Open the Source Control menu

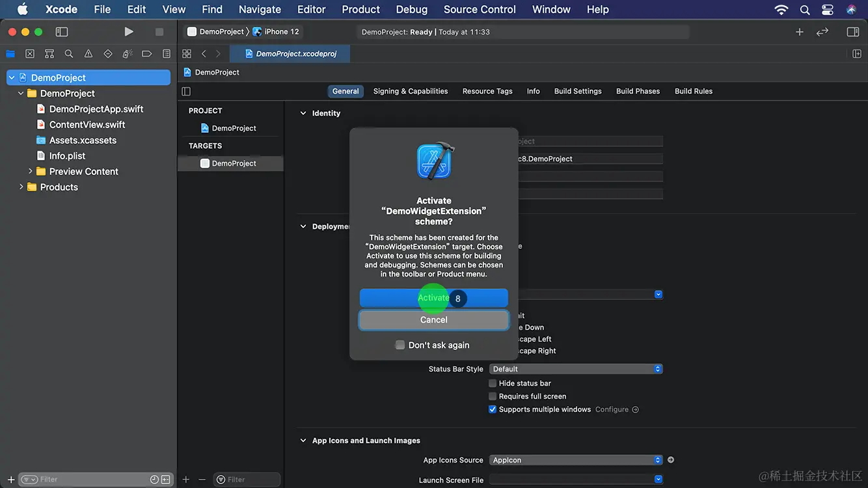pos(480,9)
